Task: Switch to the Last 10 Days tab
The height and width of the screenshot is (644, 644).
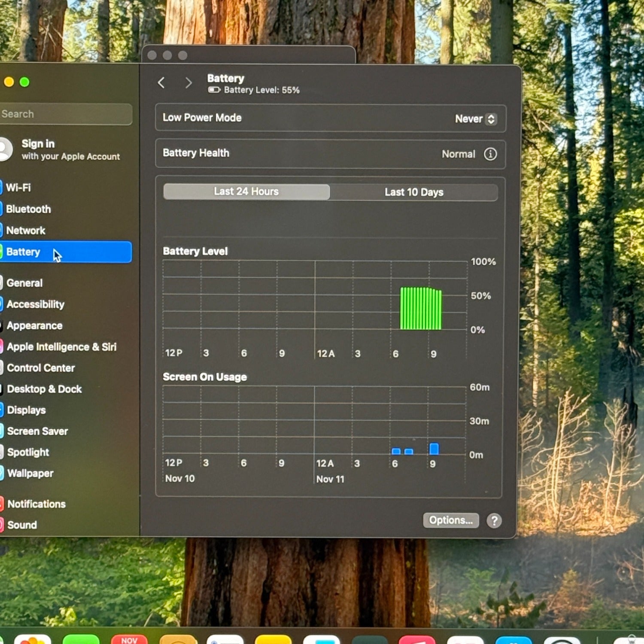Action: click(x=414, y=192)
